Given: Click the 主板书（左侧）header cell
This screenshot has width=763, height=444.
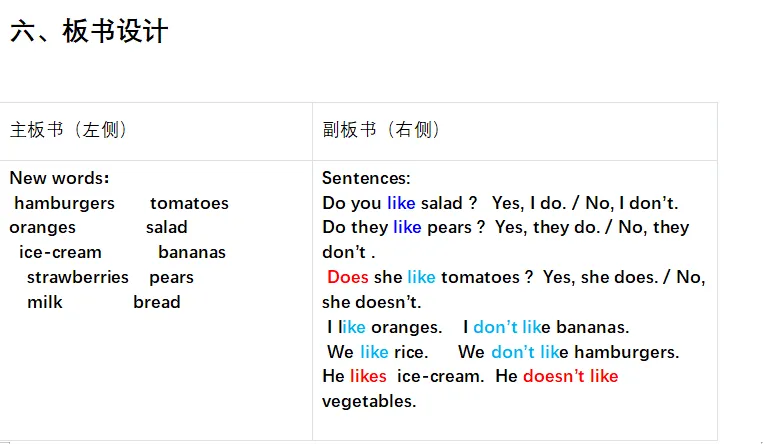Looking at the screenshot, I should pyautogui.click(x=68, y=130).
